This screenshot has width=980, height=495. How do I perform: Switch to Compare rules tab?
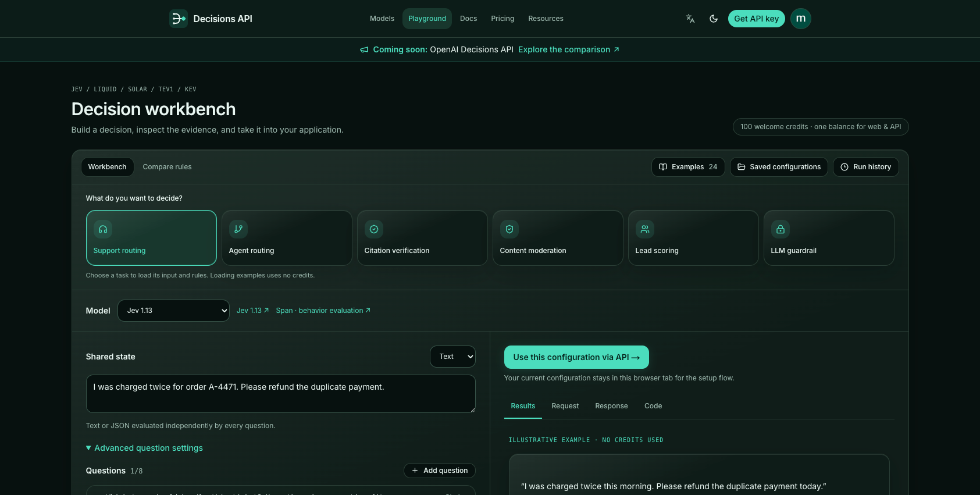coord(167,167)
